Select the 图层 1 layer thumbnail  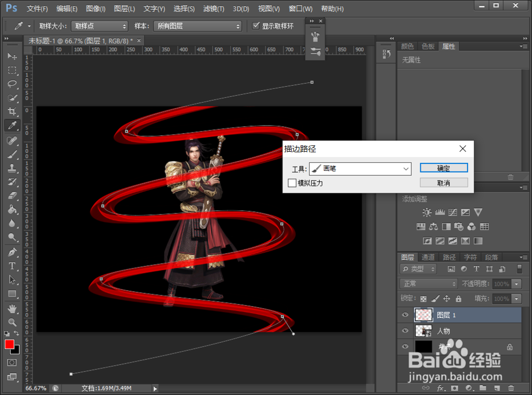point(423,315)
